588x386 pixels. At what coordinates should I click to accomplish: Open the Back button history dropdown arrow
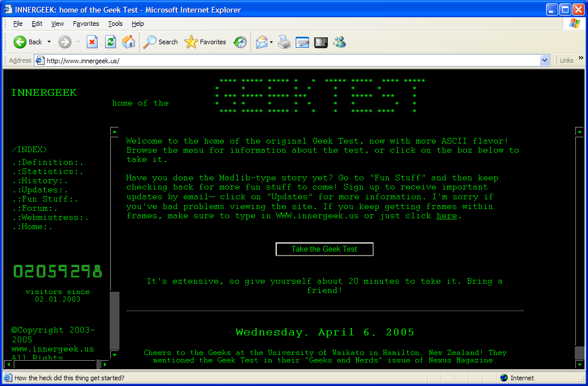click(49, 42)
